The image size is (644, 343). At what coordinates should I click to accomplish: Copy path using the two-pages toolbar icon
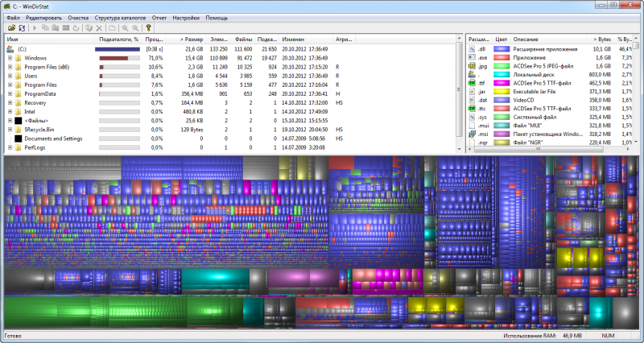pyautogui.click(x=45, y=28)
